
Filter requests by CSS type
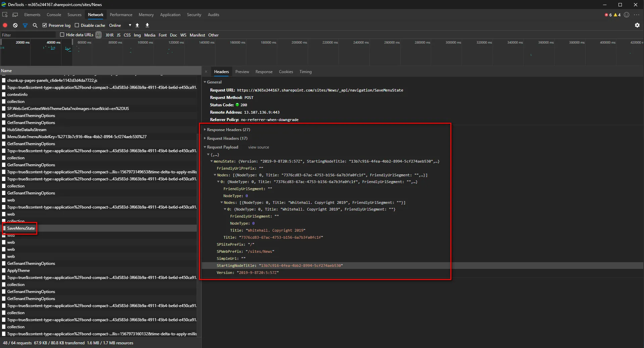tap(127, 35)
